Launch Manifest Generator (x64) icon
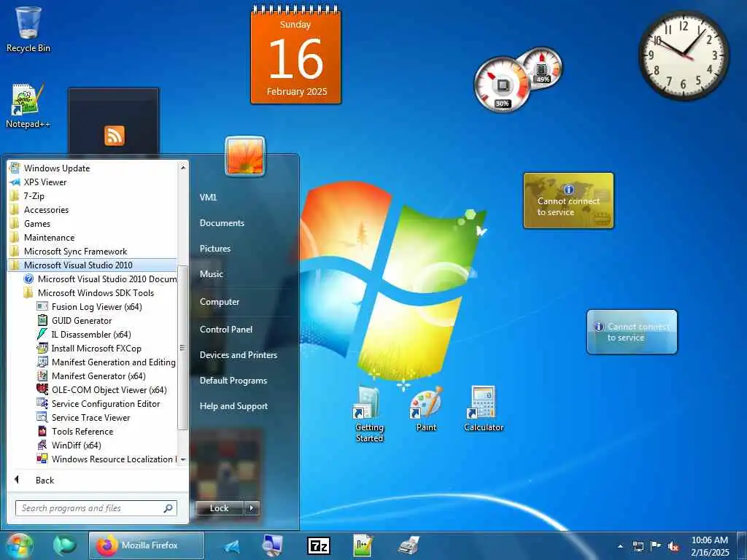This screenshot has width=747, height=560. (x=42, y=376)
